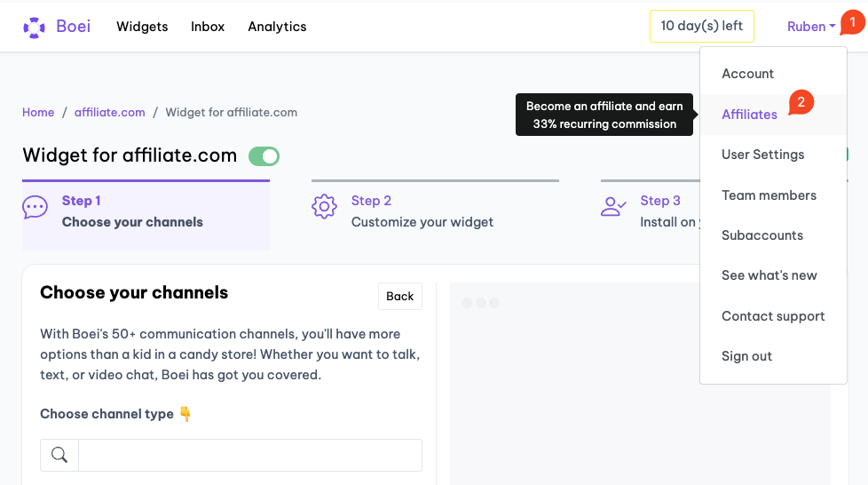
Task: Click the channel type search field
Action: point(249,455)
